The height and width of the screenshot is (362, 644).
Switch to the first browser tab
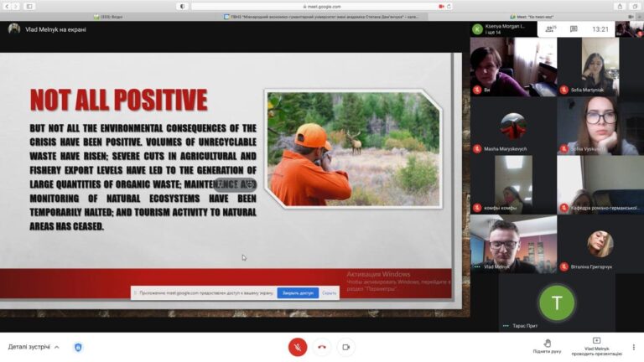click(x=107, y=17)
